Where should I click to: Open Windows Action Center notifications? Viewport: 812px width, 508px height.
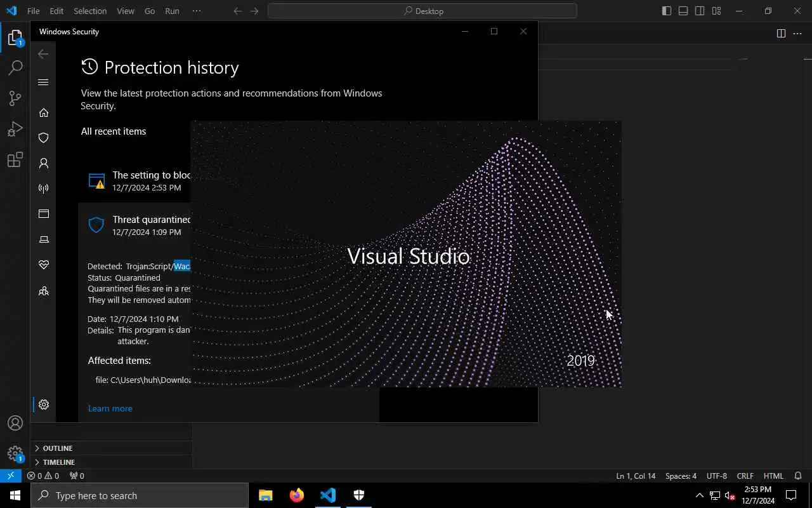(792, 496)
